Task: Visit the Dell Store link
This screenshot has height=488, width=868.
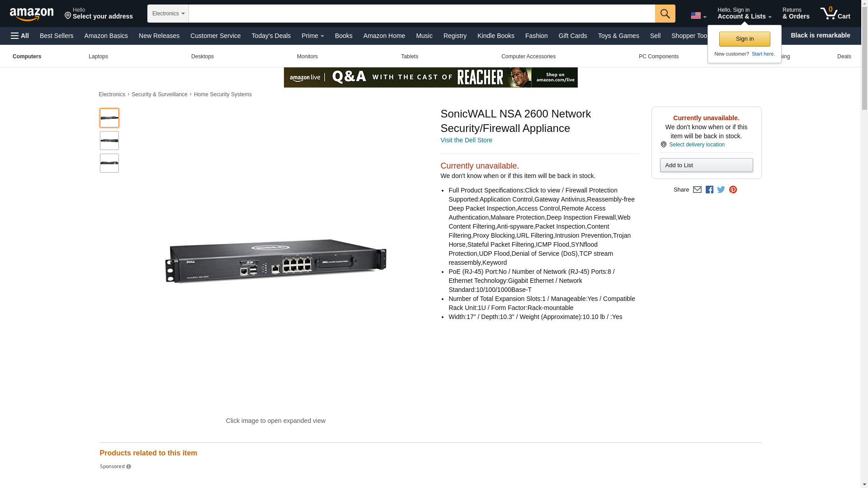Action: tap(466, 140)
